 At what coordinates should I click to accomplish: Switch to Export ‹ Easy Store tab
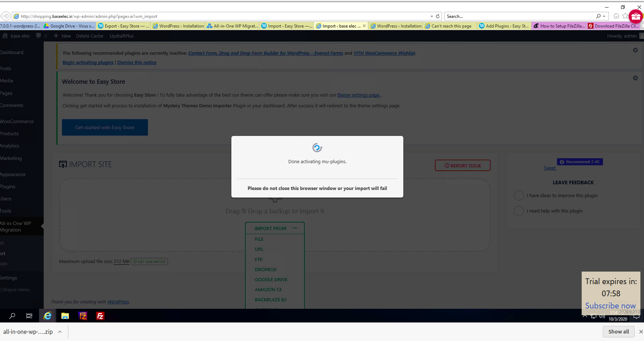coord(123,26)
